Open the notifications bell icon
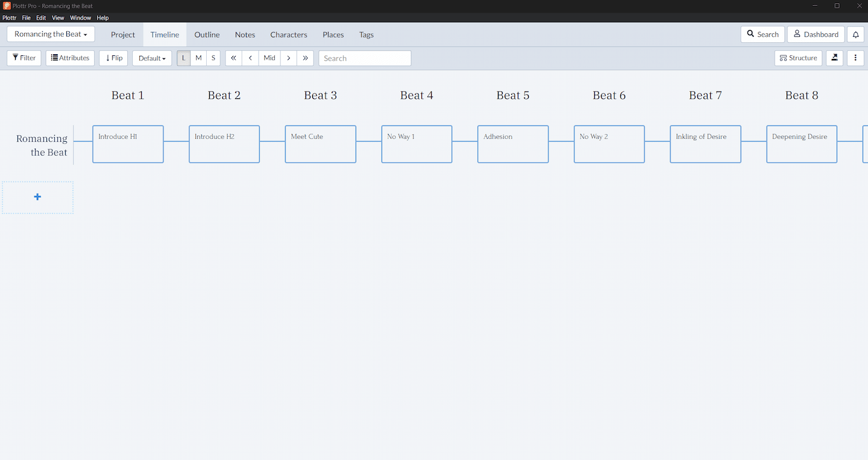The image size is (868, 460). [x=855, y=34]
